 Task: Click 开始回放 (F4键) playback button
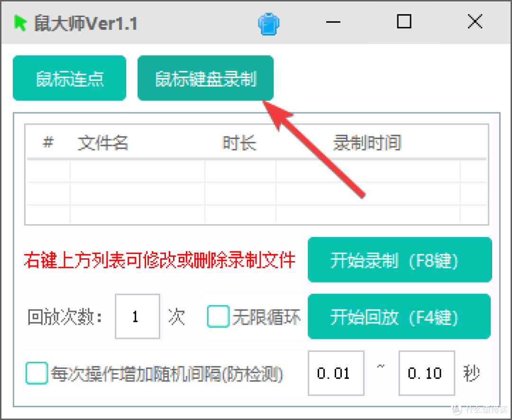399,317
